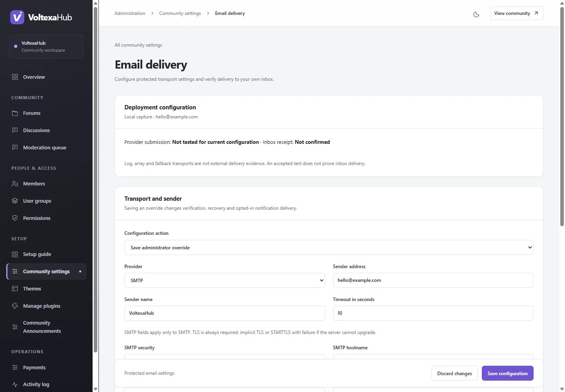
Task: Open Moderation queue in the sidebar
Action: [46, 147]
